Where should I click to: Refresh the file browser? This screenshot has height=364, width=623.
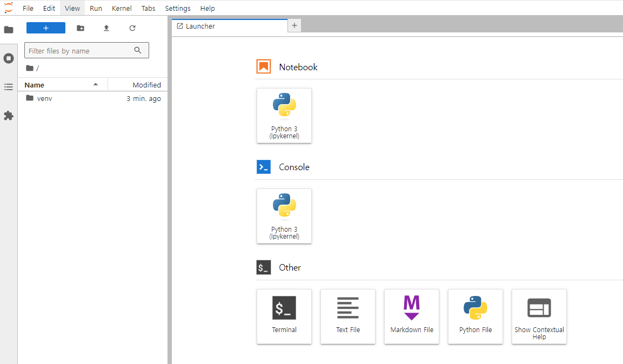(x=132, y=28)
